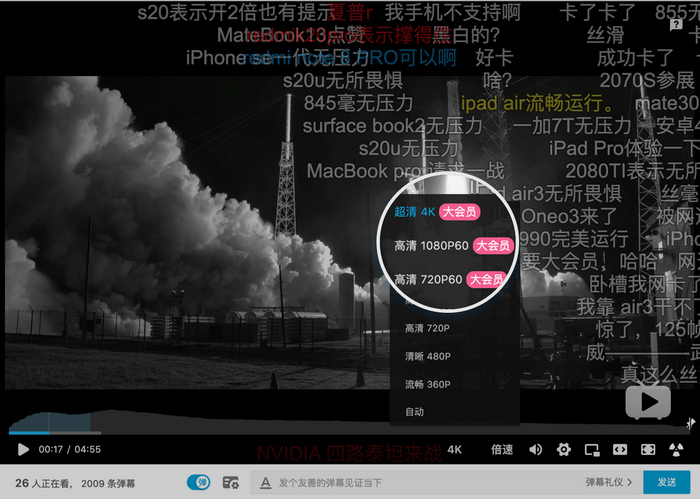
Task: Click the 26 人正在看 viewer count
Action: click(42, 483)
